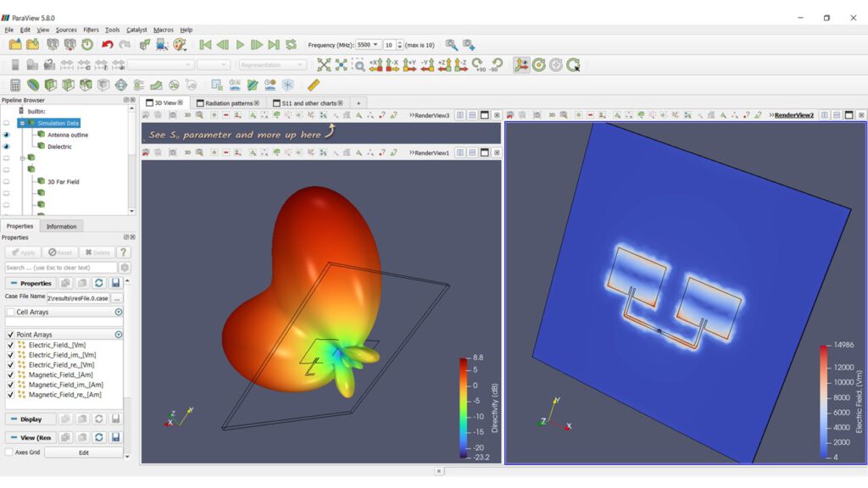Apply Warp by vector filter icon
The height and width of the screenshot is (488, 868).
156,86
